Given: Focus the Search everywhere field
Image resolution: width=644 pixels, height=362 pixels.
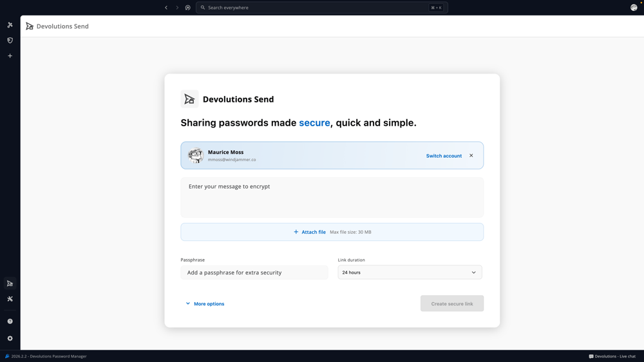Looking at the screenshot, I should 321,7.
